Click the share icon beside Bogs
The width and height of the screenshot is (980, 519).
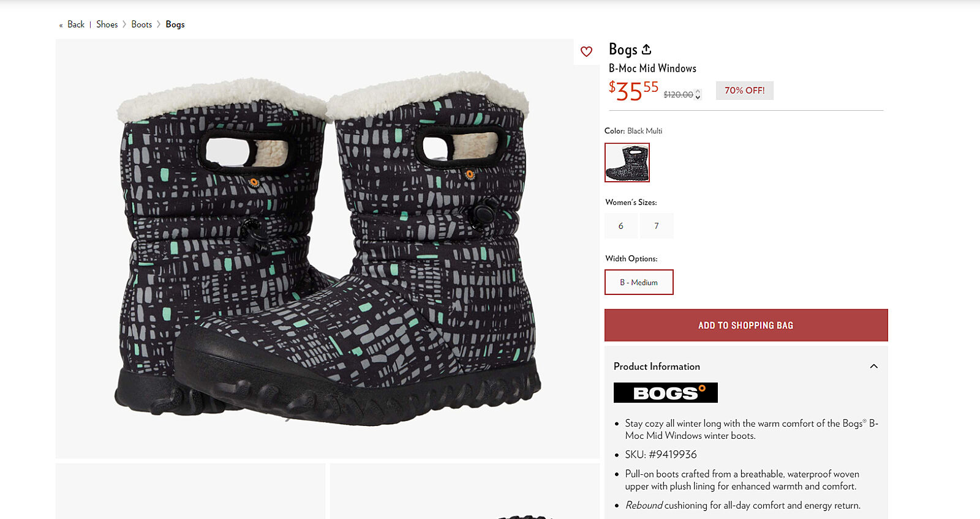click(x=646, y=49)
